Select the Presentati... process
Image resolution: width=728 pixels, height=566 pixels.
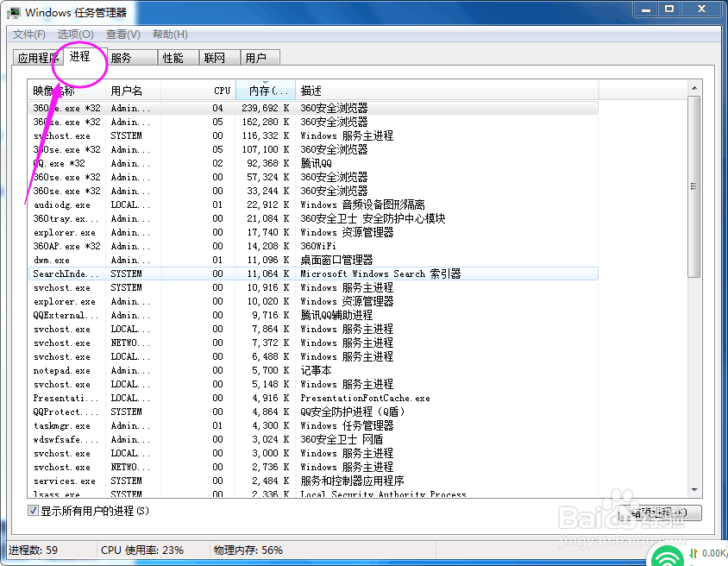click(x=313, y=398)
